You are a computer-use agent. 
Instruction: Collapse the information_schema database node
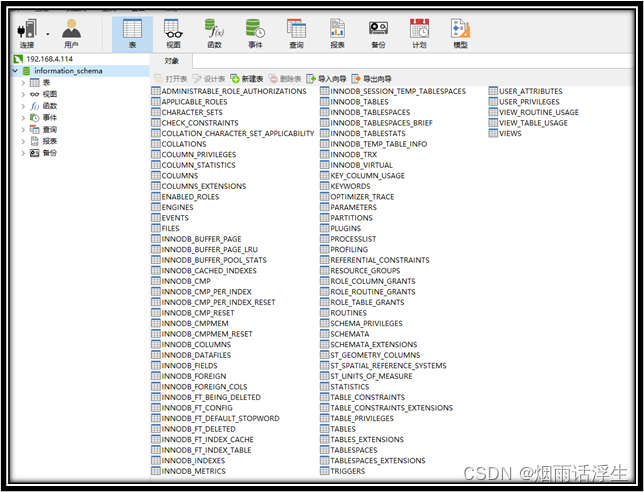[x=15, y=71]
